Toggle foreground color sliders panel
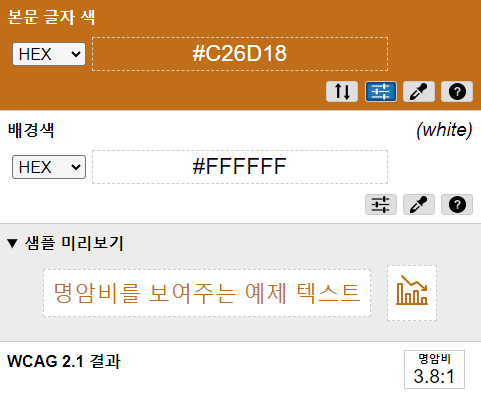The height and width of the screenshot is (394, 481). pyautogui.click(x=381, y=91)
